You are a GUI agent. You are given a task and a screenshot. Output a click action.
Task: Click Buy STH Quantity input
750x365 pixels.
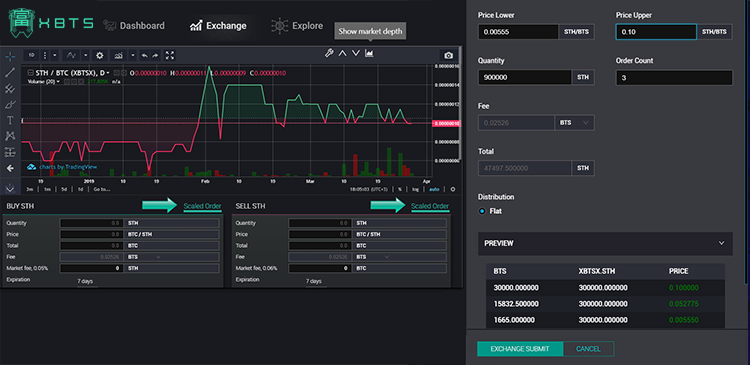coord(91,223)
